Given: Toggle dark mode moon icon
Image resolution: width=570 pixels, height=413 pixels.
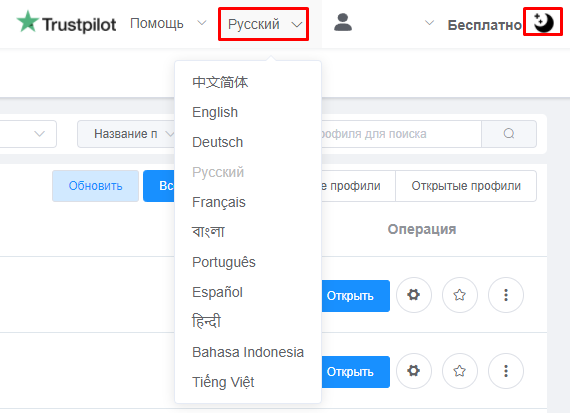Looking at the screenshot, I should [x=543, y=23].
